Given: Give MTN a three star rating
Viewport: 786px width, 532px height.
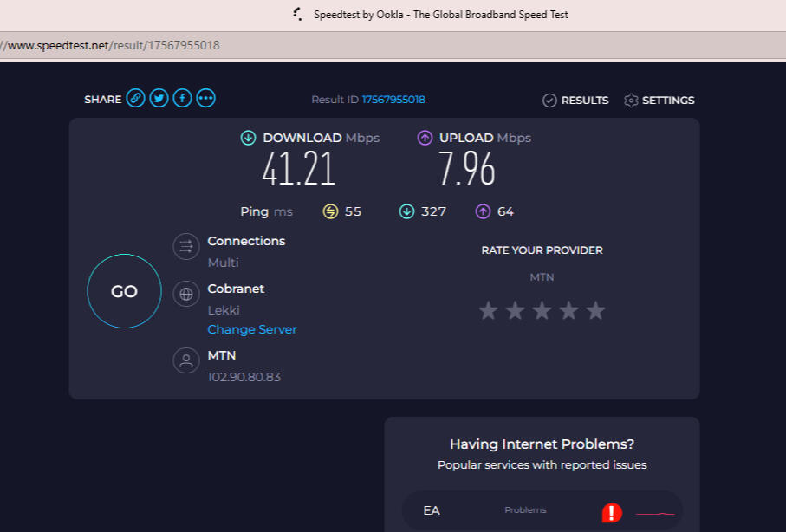Looking at the screenshot, I should pyautogui.click(x=542, y=310).
